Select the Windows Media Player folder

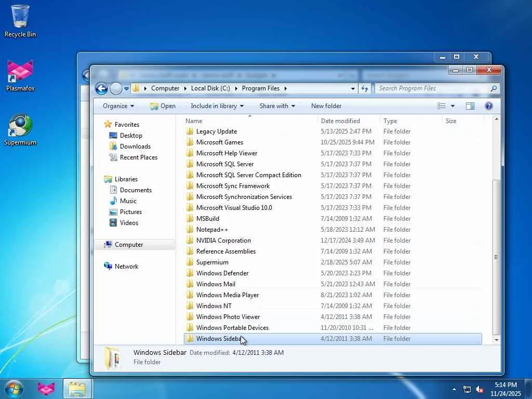(x=228, y=295)
